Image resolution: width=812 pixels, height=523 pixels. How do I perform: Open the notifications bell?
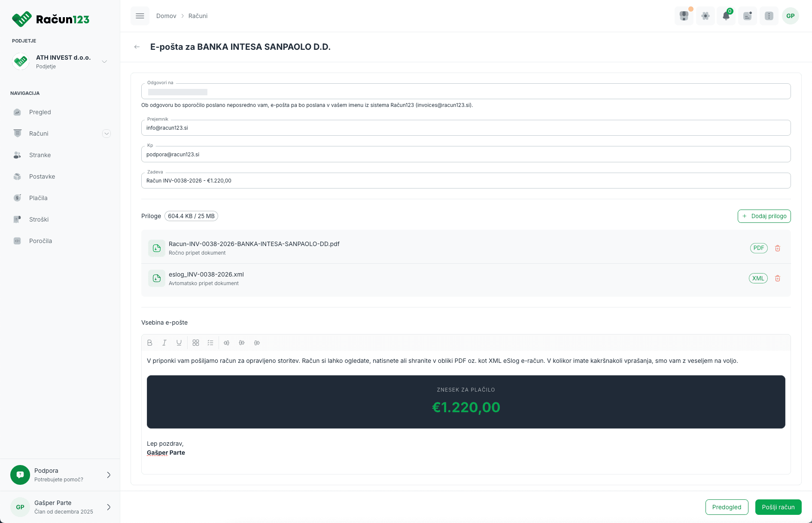(x=726, y=16)
